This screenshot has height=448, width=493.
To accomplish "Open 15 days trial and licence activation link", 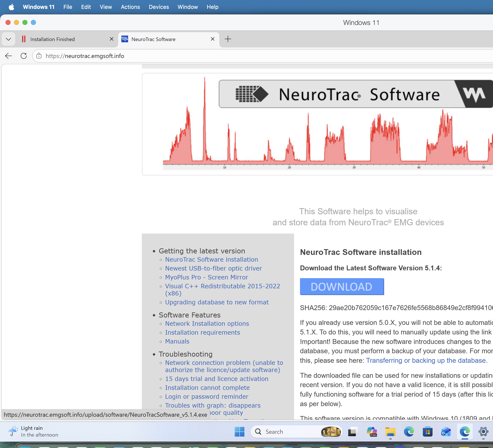I will (217, 379).
